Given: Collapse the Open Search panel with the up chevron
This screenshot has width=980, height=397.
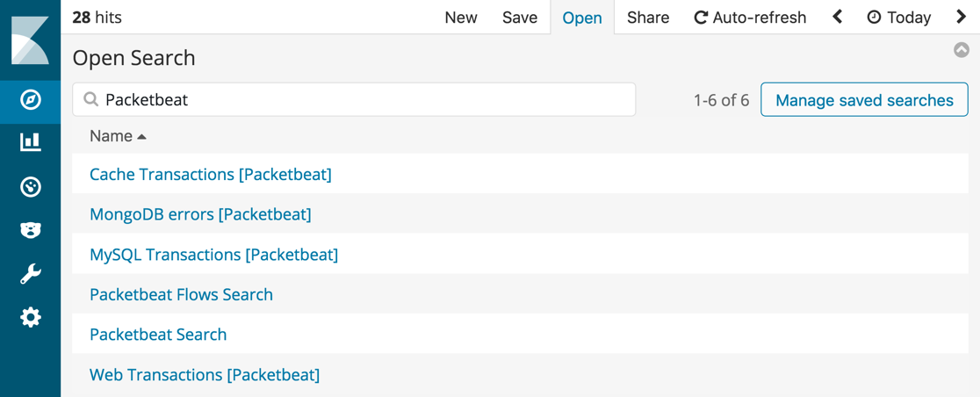Looking at the screenshot, I should tap(962, 50).
